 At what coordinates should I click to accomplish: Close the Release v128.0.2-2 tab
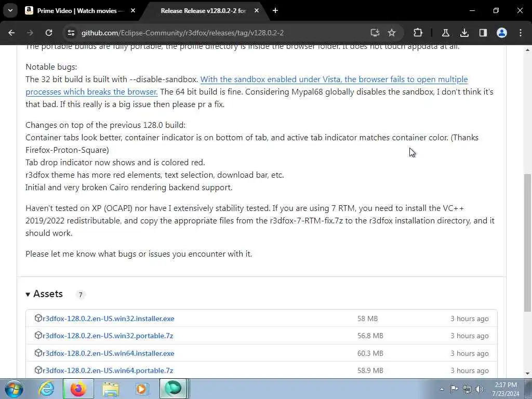[x=257, y=11]
